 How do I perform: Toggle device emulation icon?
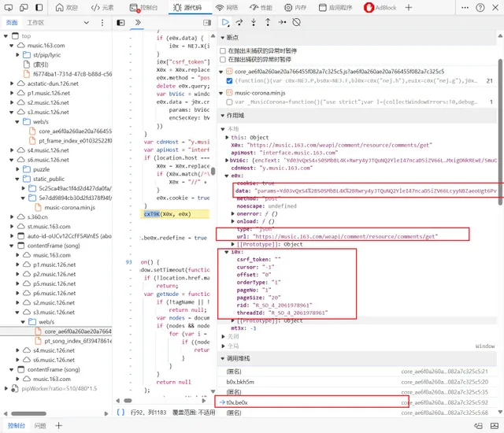[24, 7]
